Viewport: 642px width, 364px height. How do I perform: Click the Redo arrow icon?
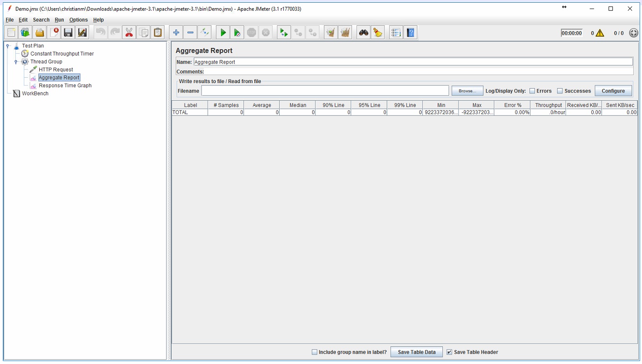[x=115, y=33]
